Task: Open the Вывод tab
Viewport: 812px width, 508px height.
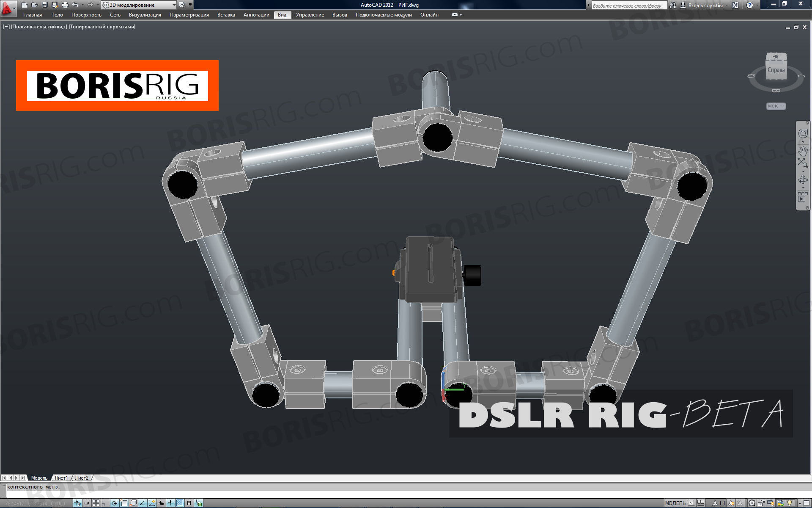Action: pyautogui.click(x=340, y=15)
